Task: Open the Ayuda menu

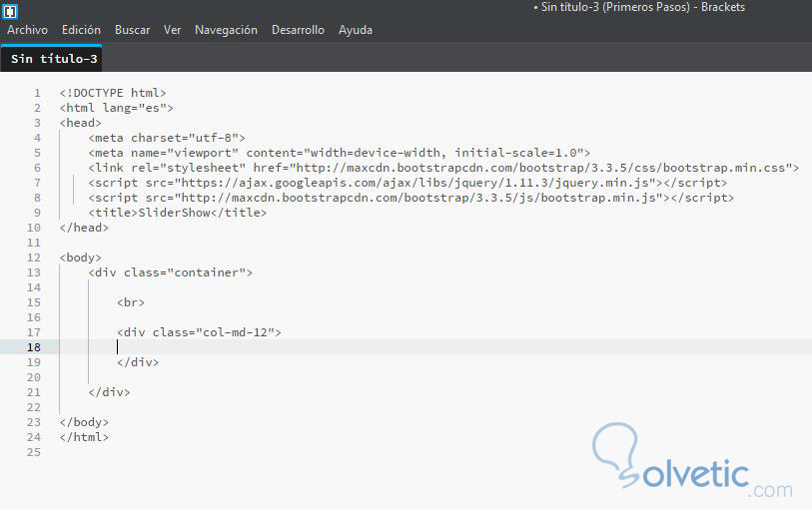Action: (x=356, y=30)
